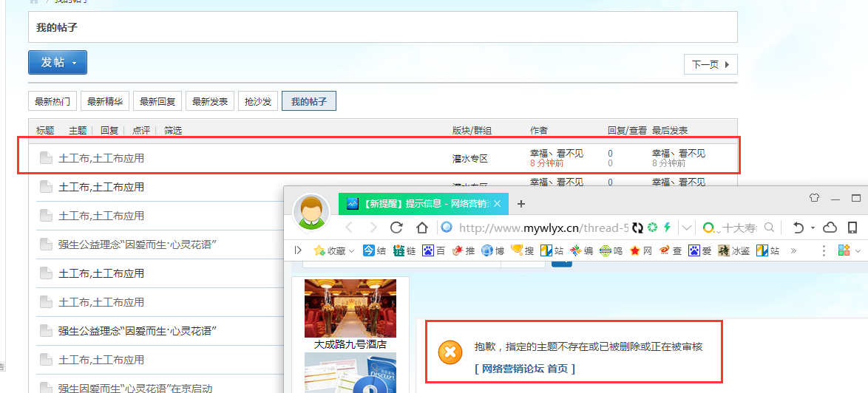Viewport: 868px width, 393px height.
Task: Expand the address bar history dropdown
Action: [687, 228]
